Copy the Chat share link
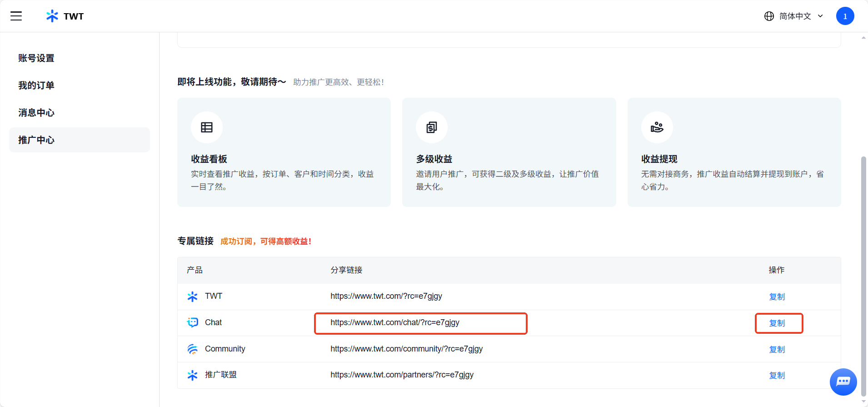Screen dimensions: 868x407 tap(777, 323)
